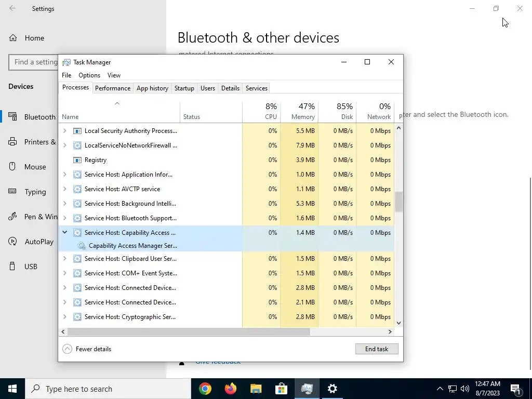Switch to the Details tab
Viewport: 532px width, 399px height.
point(230,88)
